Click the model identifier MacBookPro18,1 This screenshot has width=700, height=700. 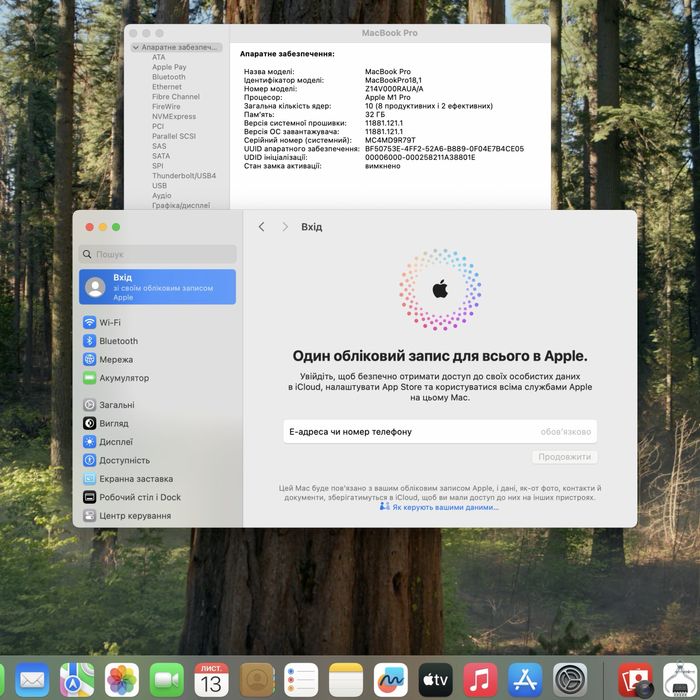click(393, 80)
